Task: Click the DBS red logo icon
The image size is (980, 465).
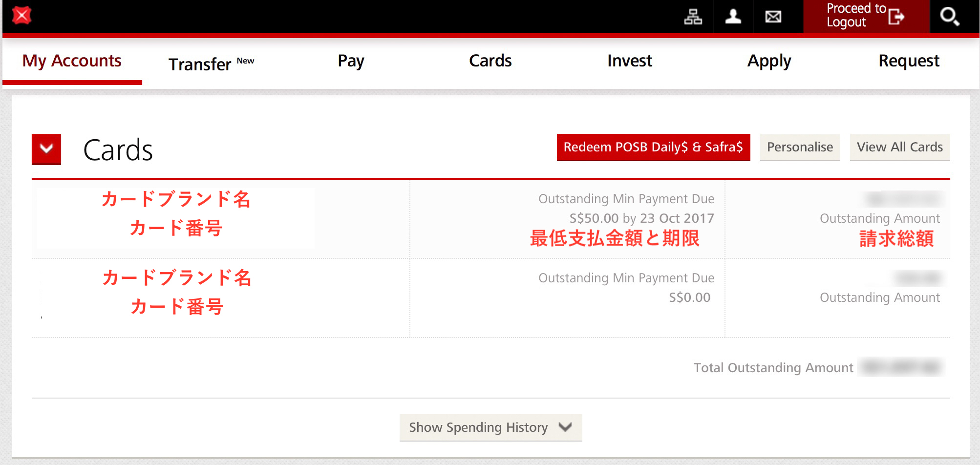Action: (x=21, y=16)
